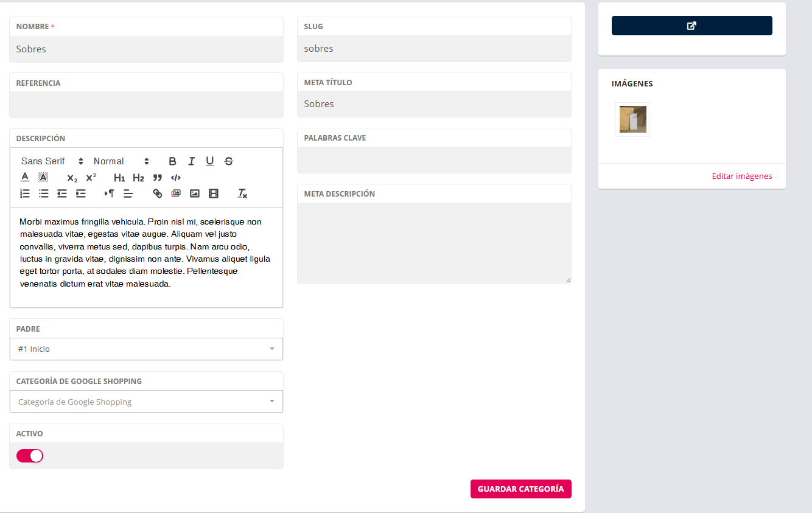Open the text color picker
The height and width of the screenshot is (513, 812).
click(x=25, y=178)
